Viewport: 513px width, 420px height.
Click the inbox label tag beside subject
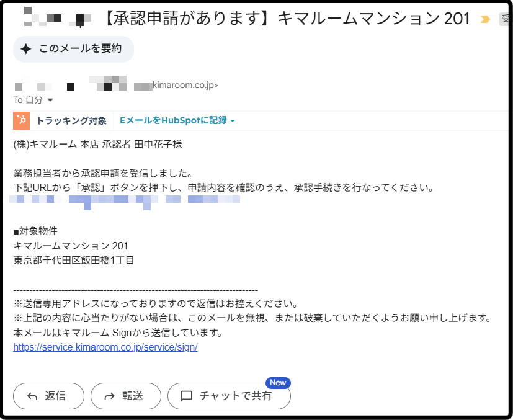(506, 19)
